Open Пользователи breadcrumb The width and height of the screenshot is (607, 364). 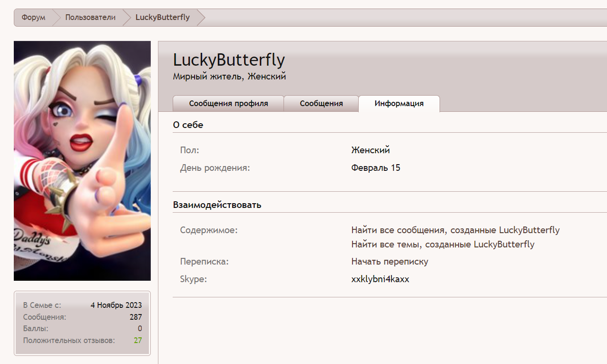[90, 18]
